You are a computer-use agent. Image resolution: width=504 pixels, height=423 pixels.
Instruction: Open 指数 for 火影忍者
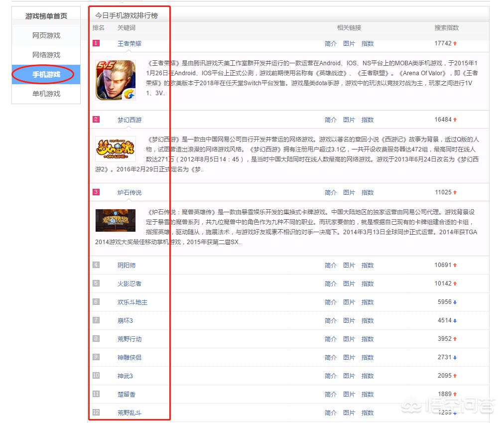[368, 284]
